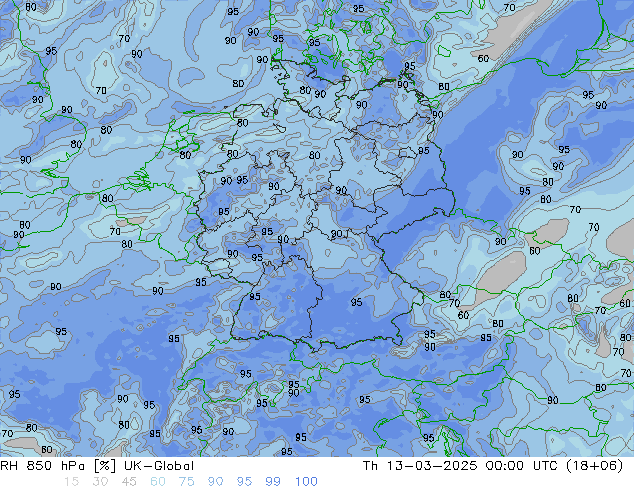The image size is (634, 490).
Task: Select the legend value 100
Action: (x=306, y=482)
